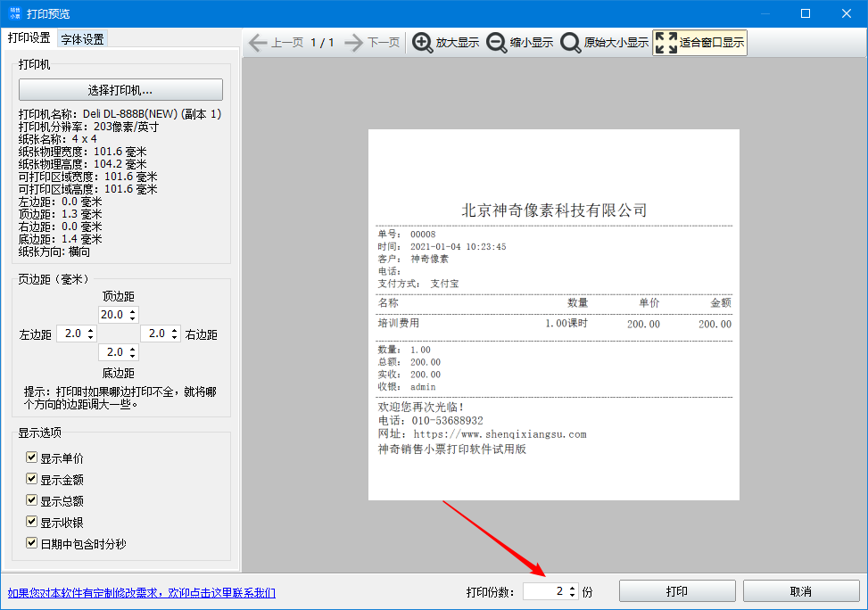This screenshot has height=610, width=868.
Task: Increase bottom margin 底边距 value
Action: (132, 350)
